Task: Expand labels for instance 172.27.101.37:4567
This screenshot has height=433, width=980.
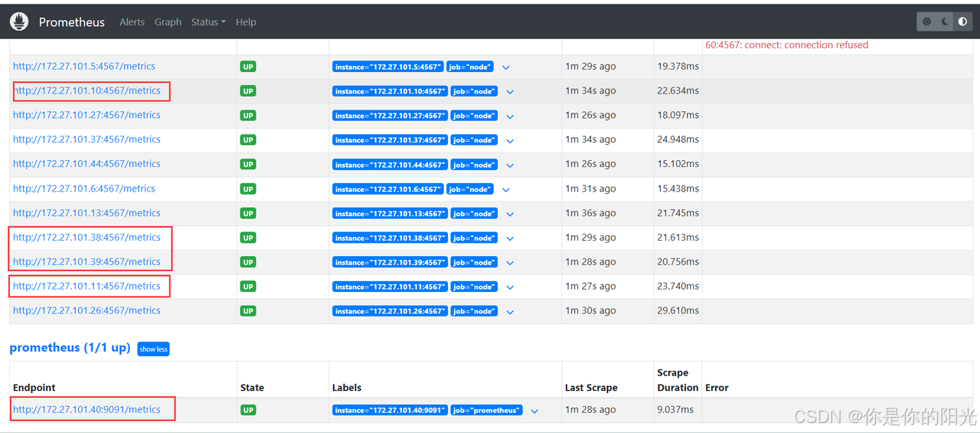Action: (x=510, y=141)
